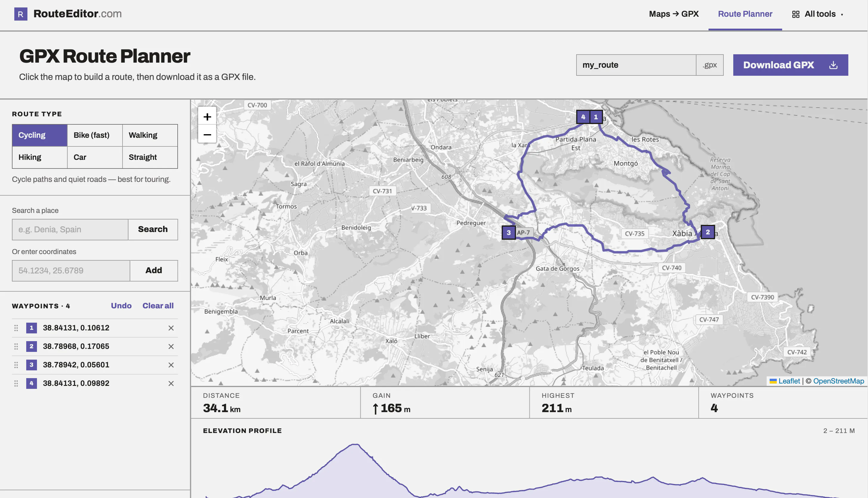Click numbered badge 1 in waypoint list

32,328
